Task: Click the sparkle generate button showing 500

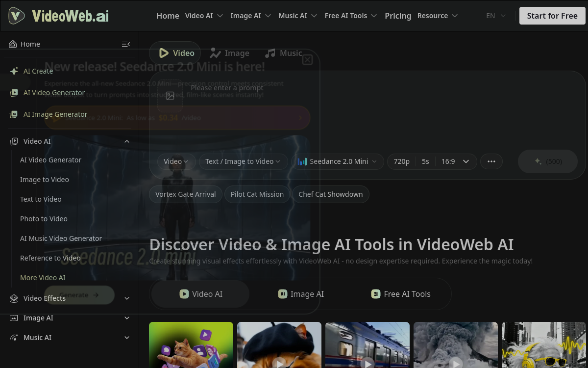Action: coord(548,161)
